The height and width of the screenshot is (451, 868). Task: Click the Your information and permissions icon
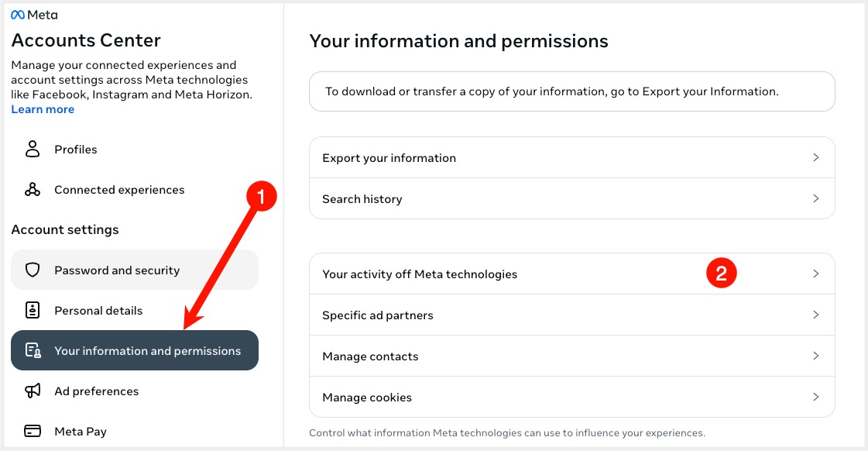(33, 351)
